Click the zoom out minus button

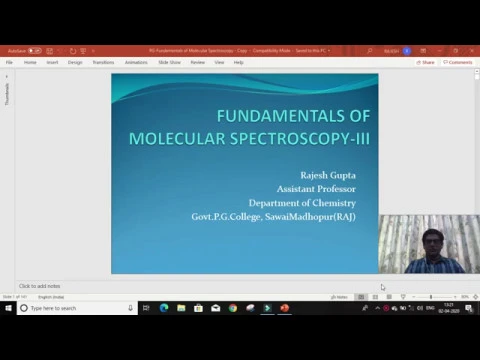click(x=414, y=297)
